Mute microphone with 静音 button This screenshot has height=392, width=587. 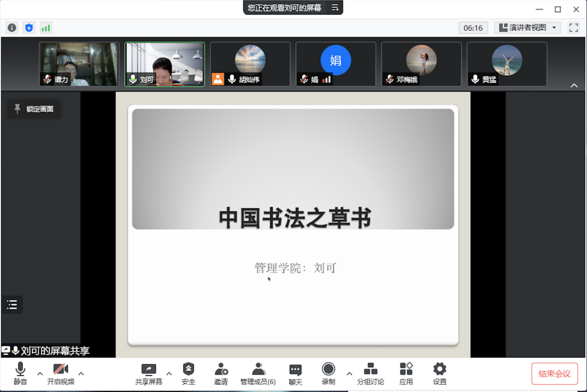20,374
